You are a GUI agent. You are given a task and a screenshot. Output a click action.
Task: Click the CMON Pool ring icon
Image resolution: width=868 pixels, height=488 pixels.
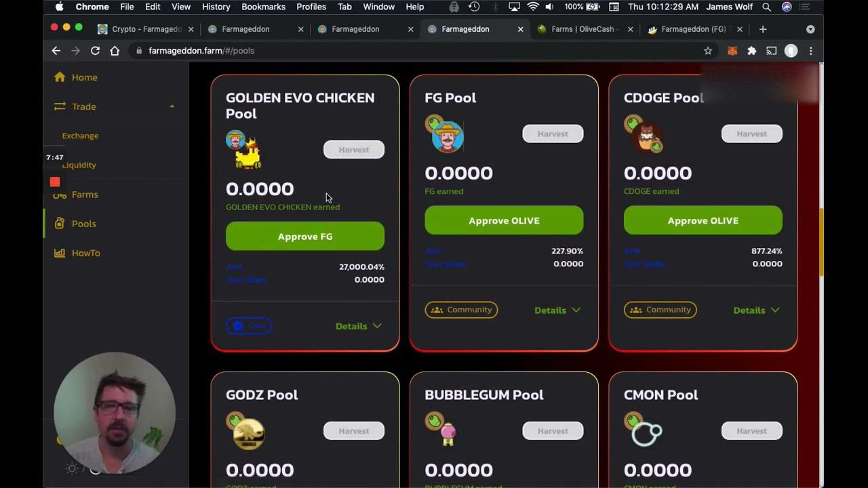[643, 430]
